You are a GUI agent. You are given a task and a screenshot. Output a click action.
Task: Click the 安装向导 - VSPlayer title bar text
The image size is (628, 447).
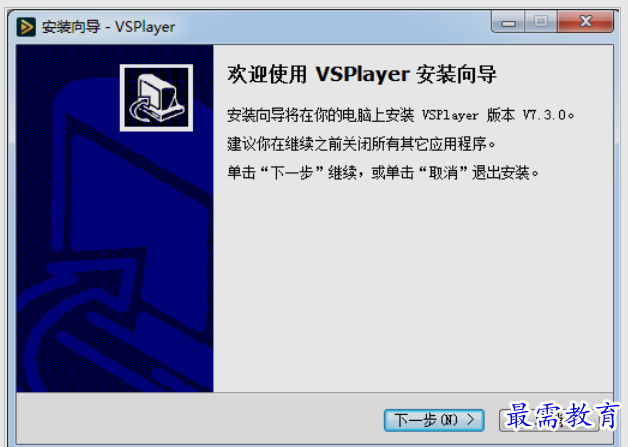coord(109,27)
